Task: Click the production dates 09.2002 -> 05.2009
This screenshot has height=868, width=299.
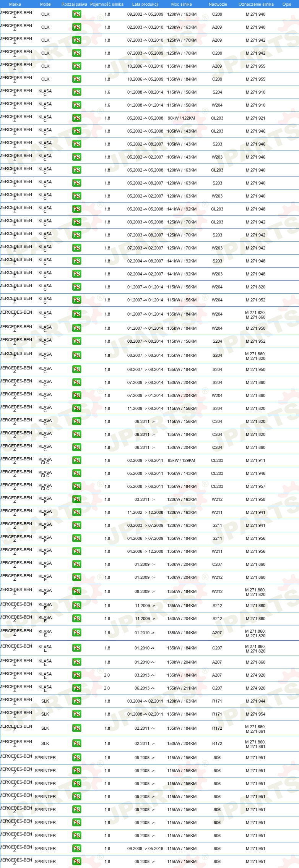Action: click(145, 14)
